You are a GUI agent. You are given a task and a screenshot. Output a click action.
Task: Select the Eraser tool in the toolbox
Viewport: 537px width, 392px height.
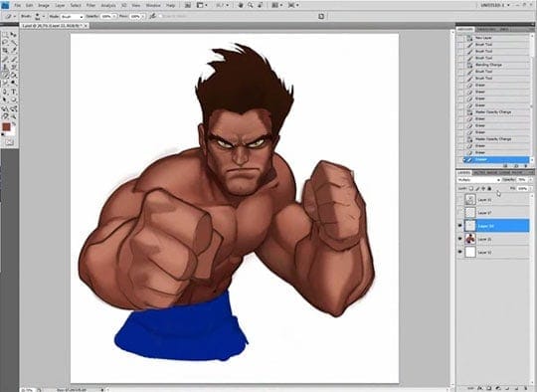[x=5, y=75]
